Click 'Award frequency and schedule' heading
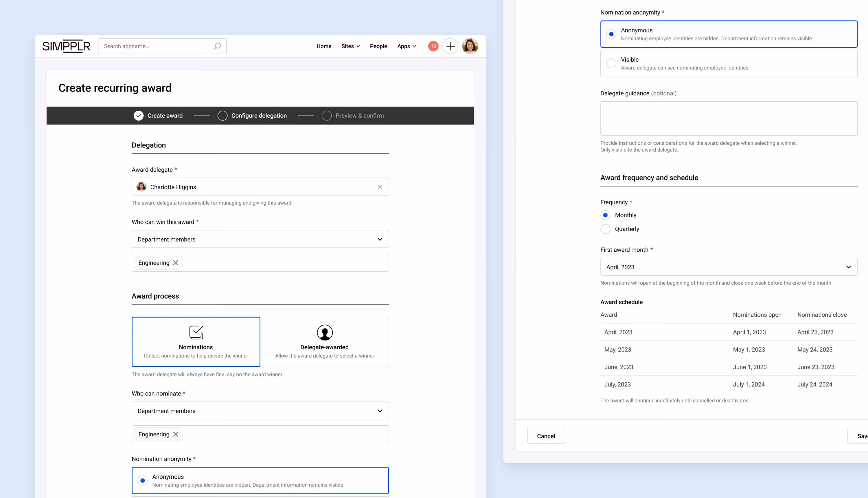Image resolution: width=868 pixels, height=498 pixels. [x=649, y=177]
